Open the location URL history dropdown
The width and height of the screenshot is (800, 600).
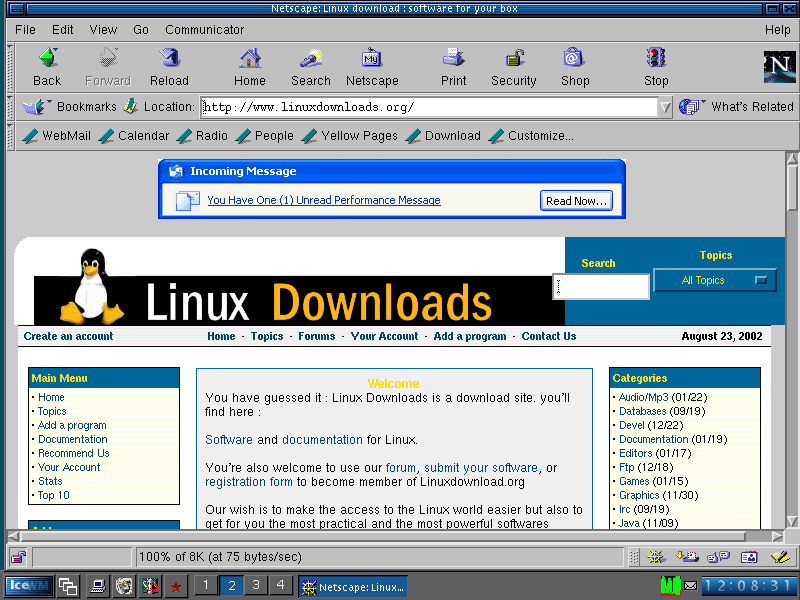(665, 107)
